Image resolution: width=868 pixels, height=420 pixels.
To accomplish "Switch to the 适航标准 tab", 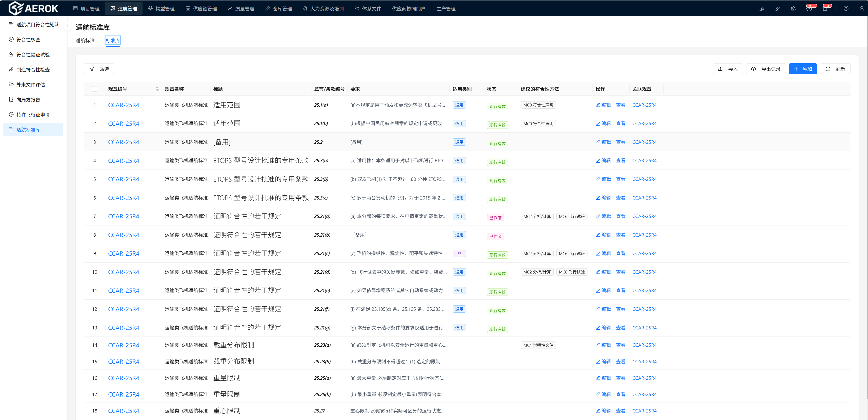I will point(85,40).
